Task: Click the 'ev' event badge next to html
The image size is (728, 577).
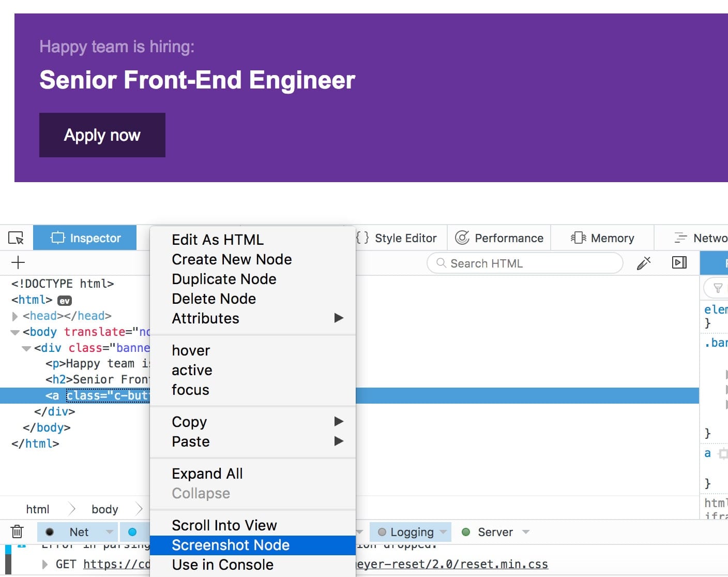Action: tap(65, 301)
